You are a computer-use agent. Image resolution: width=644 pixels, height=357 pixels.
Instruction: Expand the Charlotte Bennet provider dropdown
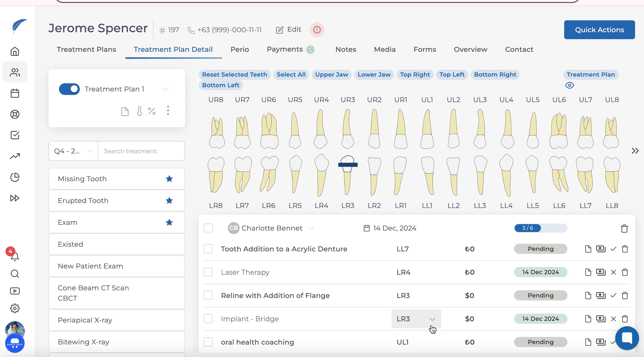pos(311,228)
